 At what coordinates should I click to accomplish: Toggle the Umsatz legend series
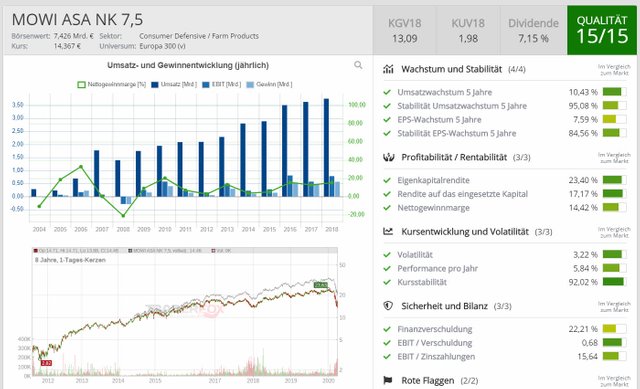click(x=174, y=84)
